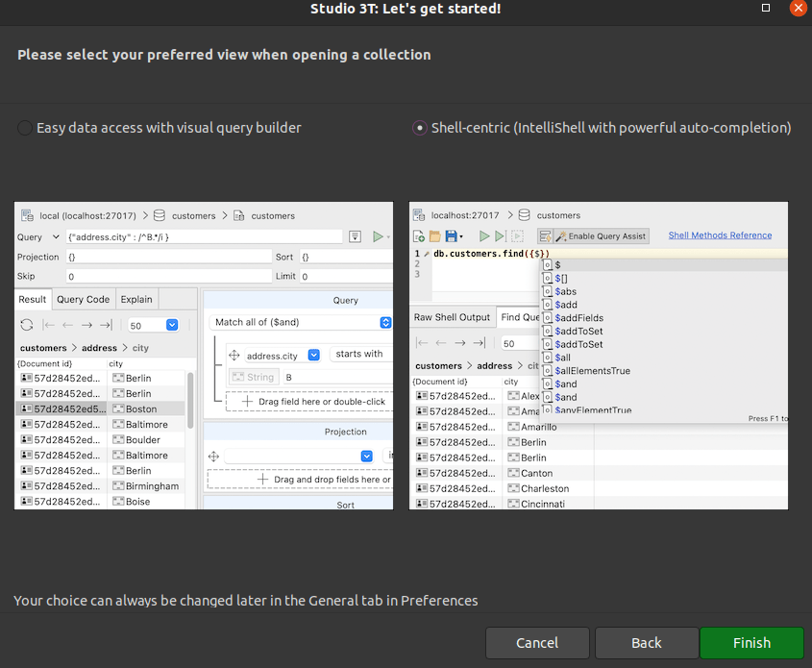
Task: Select the Canton row in shell preview
Action: coord(599,473)
